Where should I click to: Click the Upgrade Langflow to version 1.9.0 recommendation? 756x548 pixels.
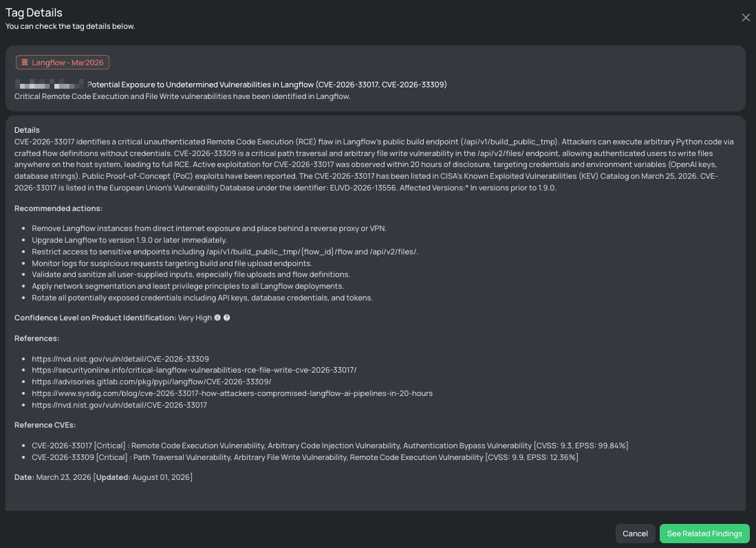pyautogui.click(x=129, y=240)
